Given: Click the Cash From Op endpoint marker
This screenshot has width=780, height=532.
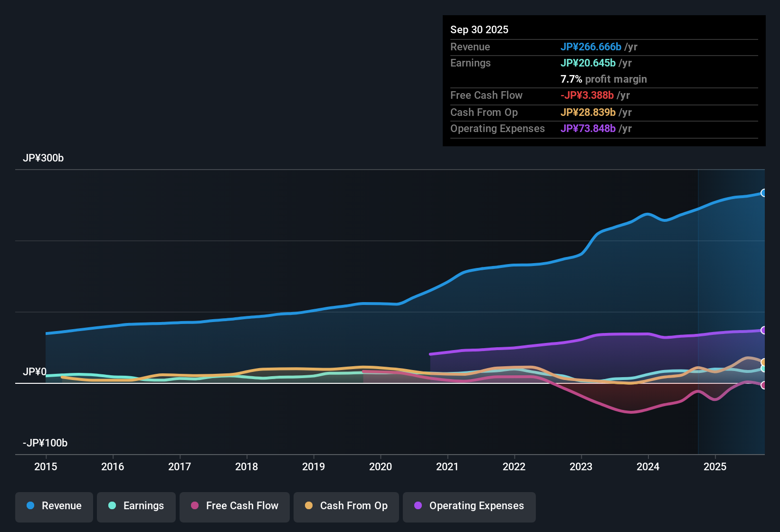Looking at the screenshot, I should coord(764,362).
